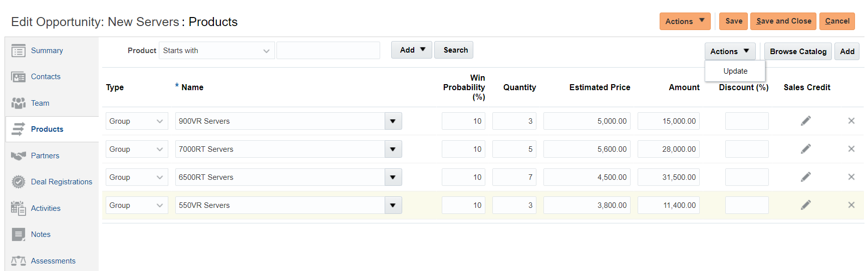The image size is (868, 271).
Task: Click the Team sidebar icon
Action: point(19,103)
